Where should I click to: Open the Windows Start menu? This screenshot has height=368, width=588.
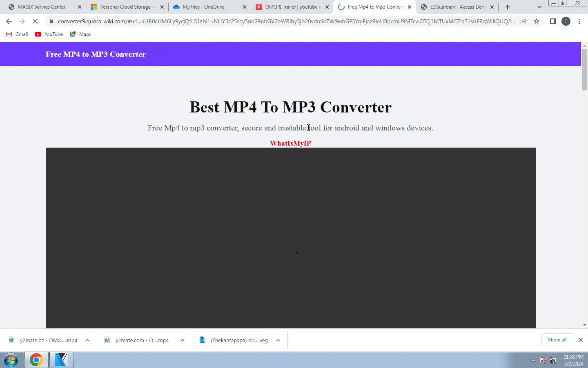[11, 360]
